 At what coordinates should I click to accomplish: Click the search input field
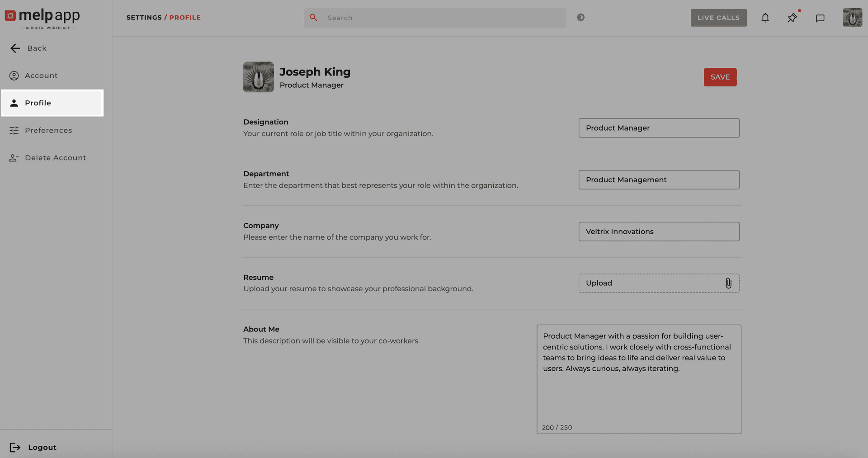click(x=434, y=18)
